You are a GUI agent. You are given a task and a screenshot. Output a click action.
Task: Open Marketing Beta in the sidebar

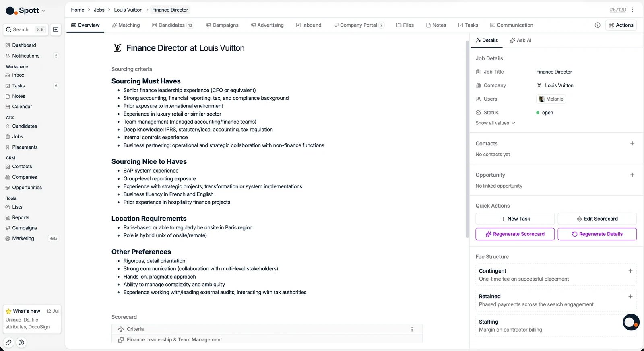(x=32, y=238)
